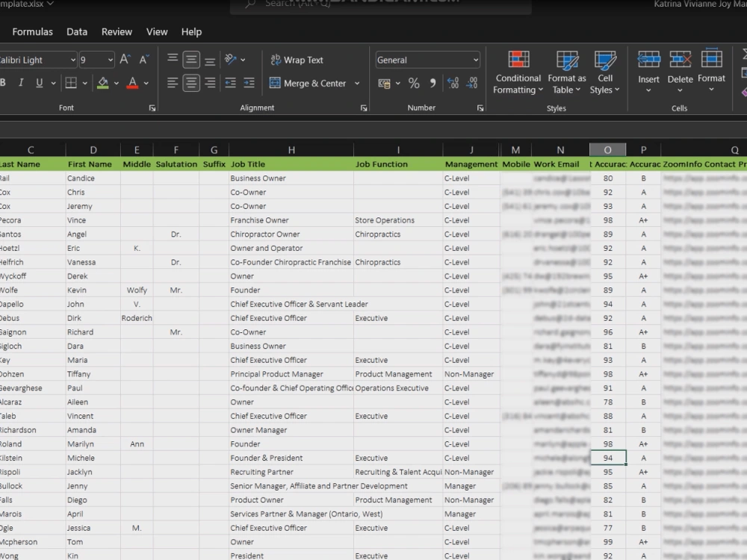Toggle Center horizontal alignment
The width and height of the screenshot is (747, 560).
click(191, 83)
